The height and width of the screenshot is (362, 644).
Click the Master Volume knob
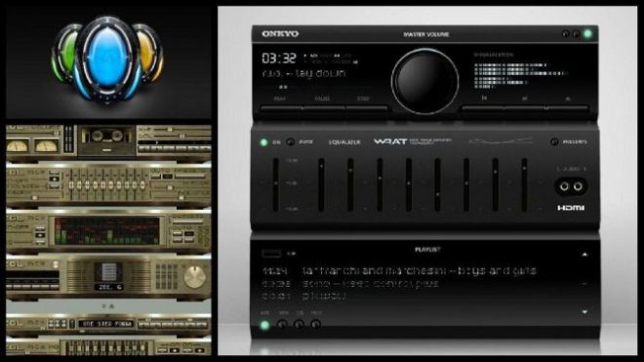tap(424, 81)
